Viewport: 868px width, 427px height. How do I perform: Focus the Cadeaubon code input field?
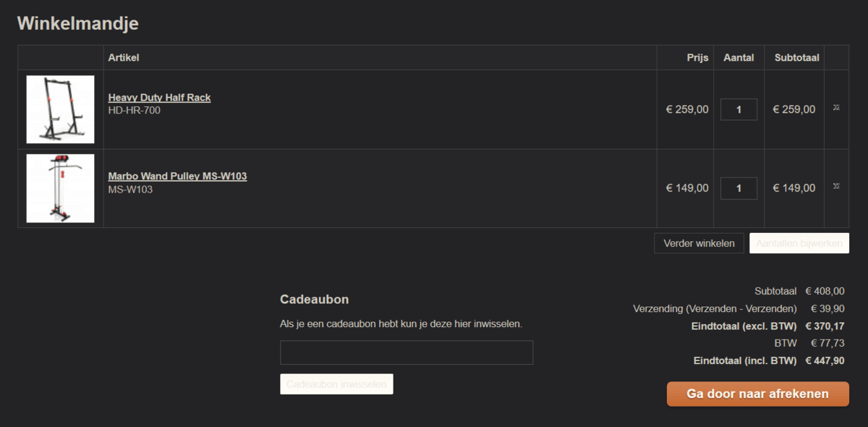(406, 352)
